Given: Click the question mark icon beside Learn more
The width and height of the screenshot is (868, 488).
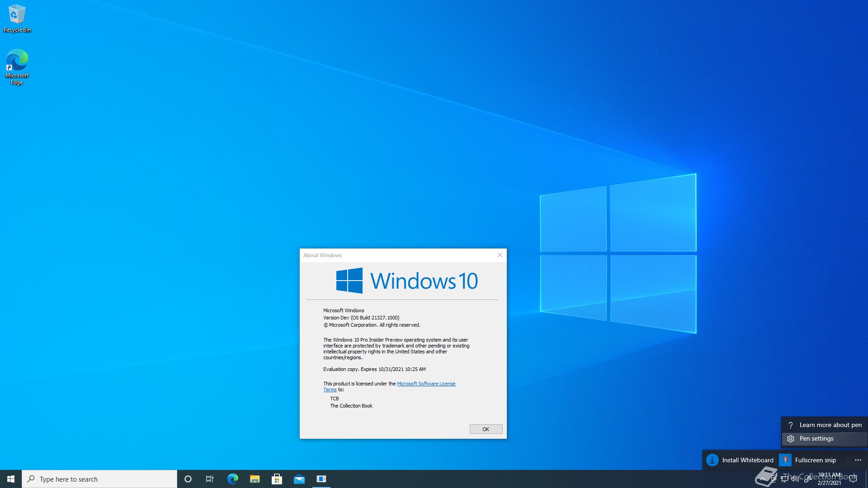Looking at the screenshot, I should coord(791,425).
